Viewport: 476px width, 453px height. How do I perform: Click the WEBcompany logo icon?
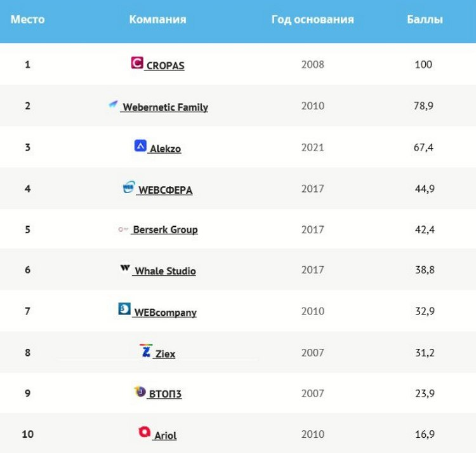[124, 309]
